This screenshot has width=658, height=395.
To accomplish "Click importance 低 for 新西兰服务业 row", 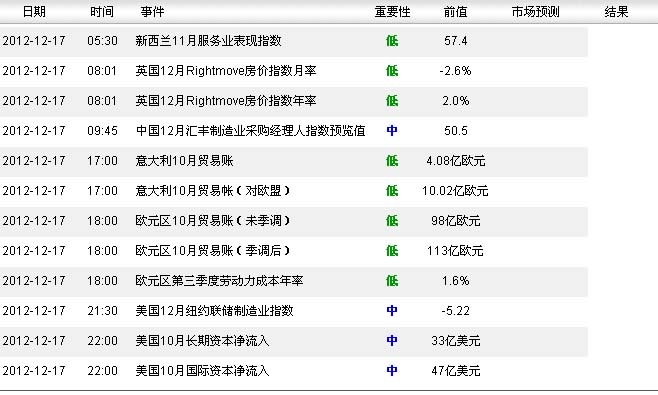I will (392, 41).
